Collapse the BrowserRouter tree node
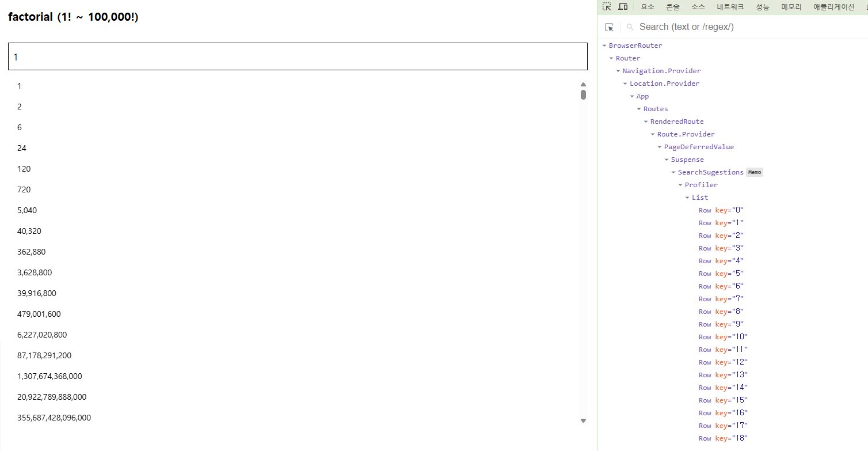 click(604, 46)
